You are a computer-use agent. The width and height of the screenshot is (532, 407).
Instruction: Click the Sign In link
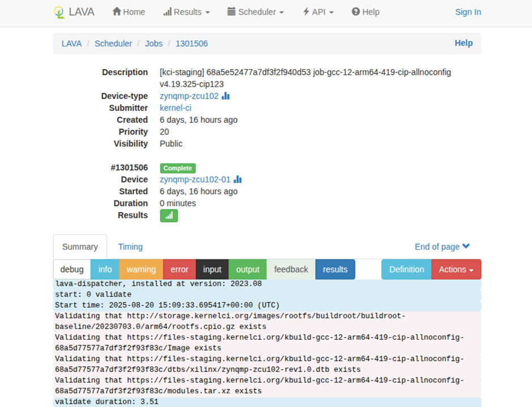pos(468,12)
